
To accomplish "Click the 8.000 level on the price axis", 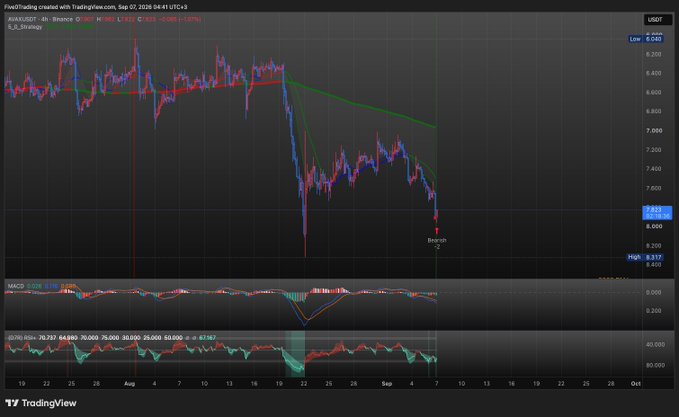I will (x=653, y=226).
